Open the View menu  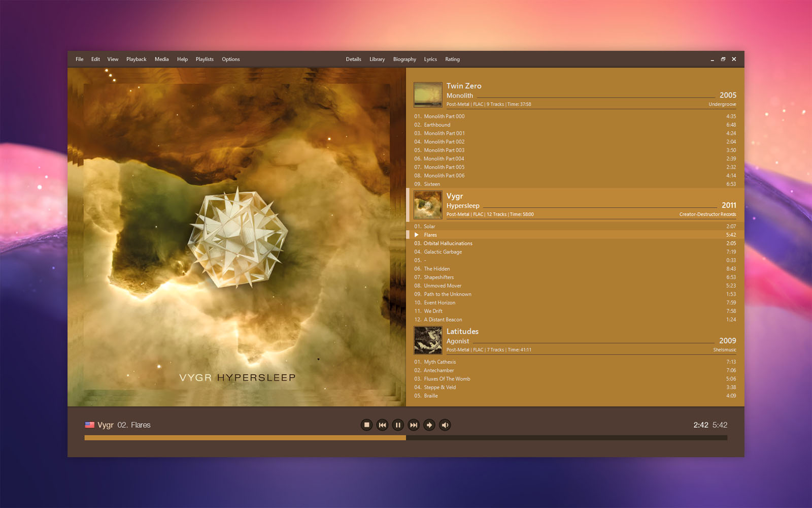coord(113,59)
